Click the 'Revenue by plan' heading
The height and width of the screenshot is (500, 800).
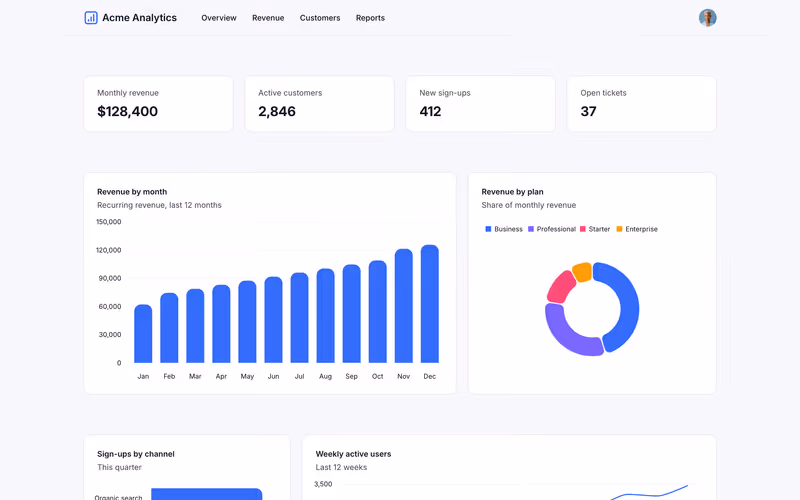[x=512, y=192]
